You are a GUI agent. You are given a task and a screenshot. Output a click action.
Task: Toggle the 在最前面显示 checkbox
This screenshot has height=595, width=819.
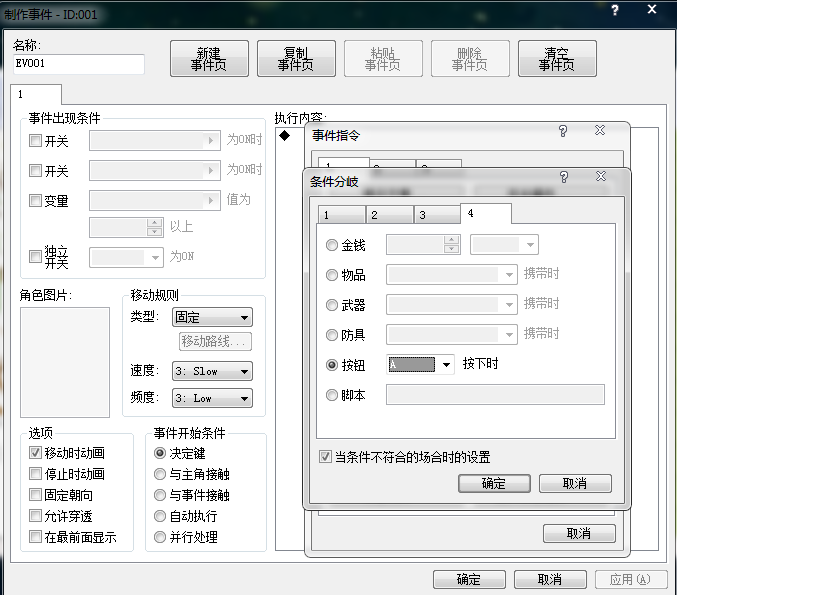click(35, 536)
